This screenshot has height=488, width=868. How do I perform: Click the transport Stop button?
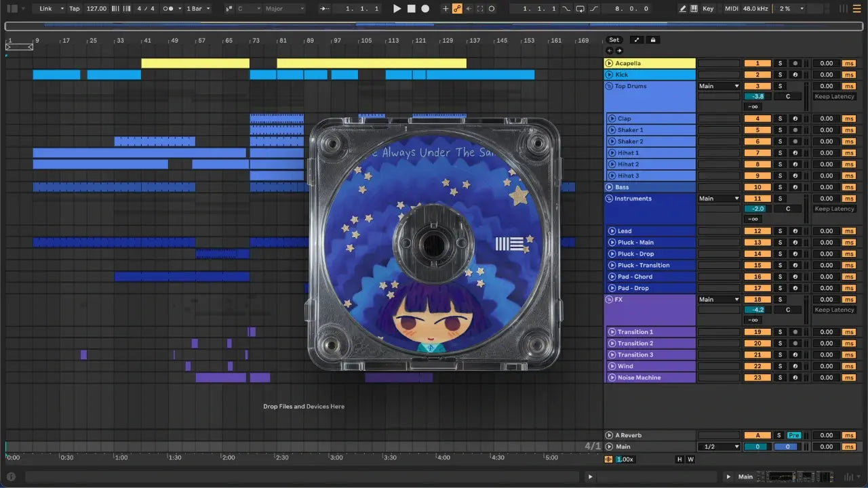click(412, 9)
